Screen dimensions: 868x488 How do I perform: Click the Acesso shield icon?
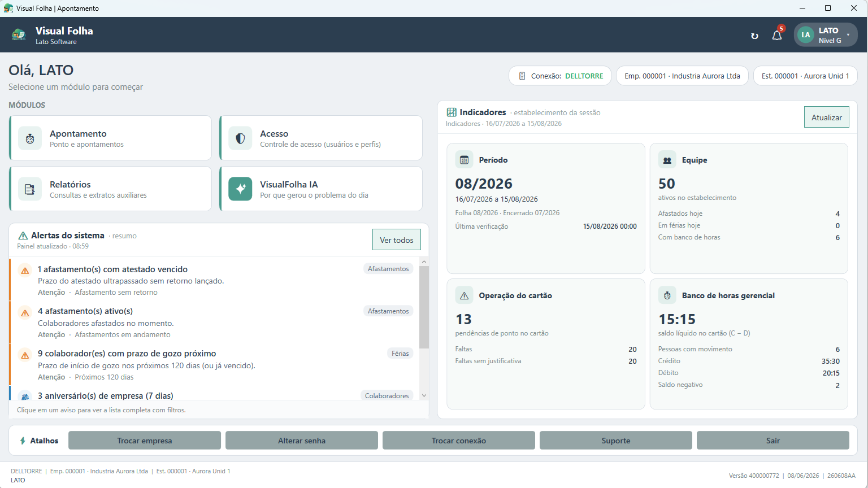point(240,138)
